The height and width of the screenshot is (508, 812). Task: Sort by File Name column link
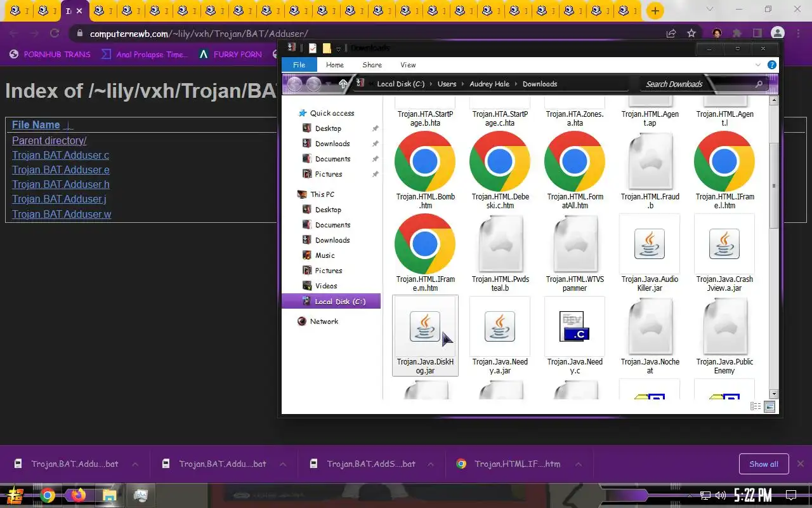coord(36,124)
